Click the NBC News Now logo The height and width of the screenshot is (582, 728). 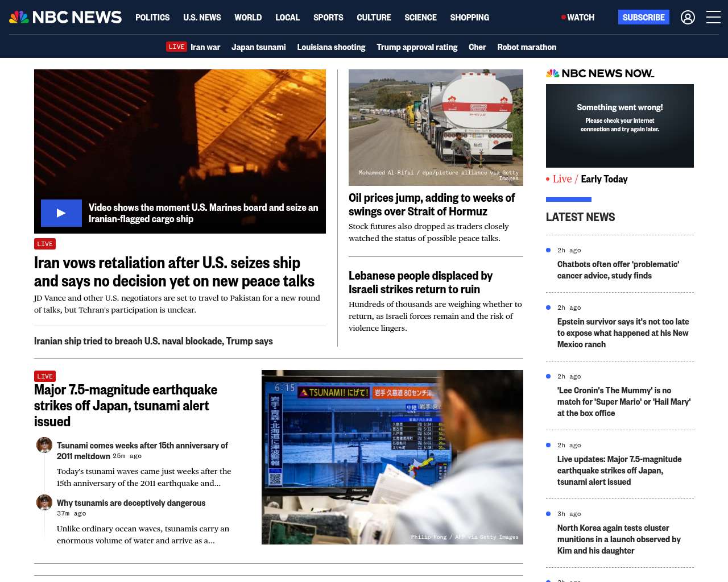tap(600, 73)
